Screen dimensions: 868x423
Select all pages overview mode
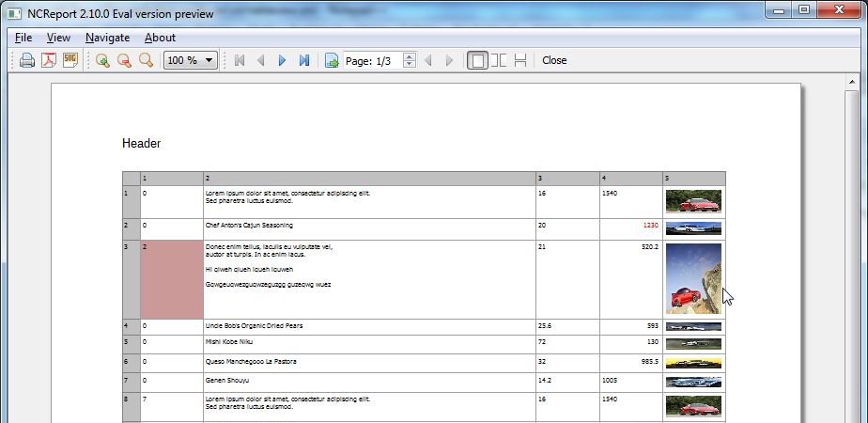[x=520, y=60]
